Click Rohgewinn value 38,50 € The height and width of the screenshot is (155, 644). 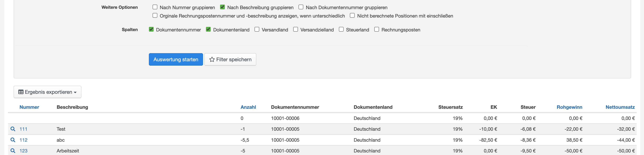coord(574,140)
